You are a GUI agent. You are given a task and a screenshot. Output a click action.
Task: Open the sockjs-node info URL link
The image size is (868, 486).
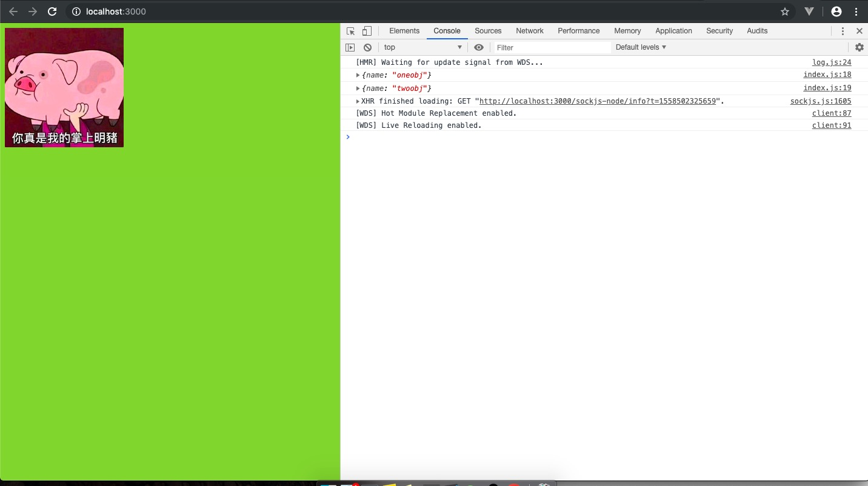(598, 101)
